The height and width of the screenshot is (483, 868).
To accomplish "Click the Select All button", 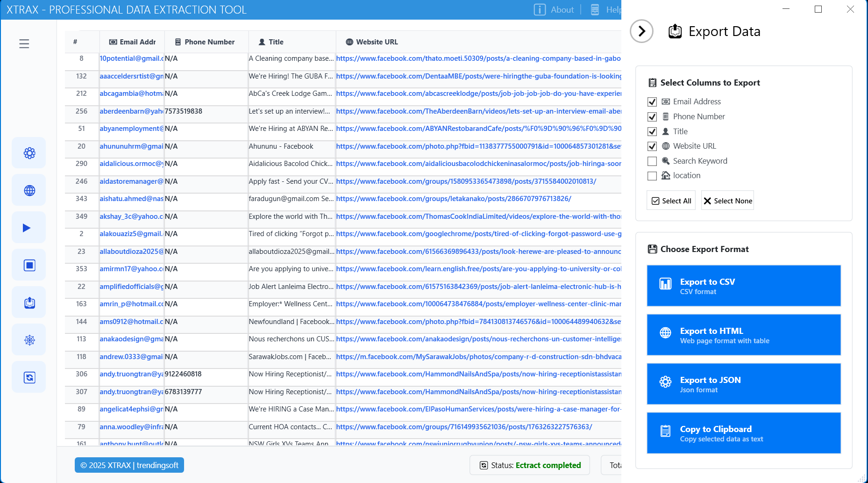I will pyautogui.click(x=671, y=201).
